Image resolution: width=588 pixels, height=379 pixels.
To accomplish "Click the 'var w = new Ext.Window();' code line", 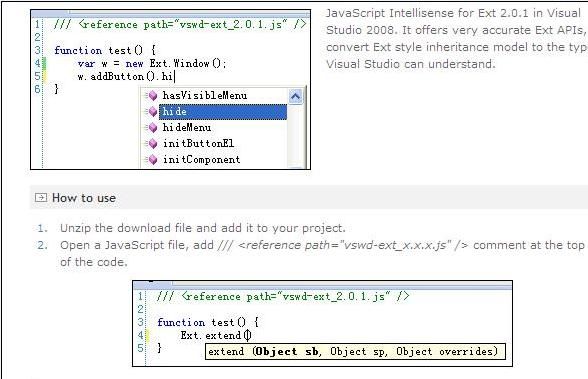I will click(x=152, y=63).
